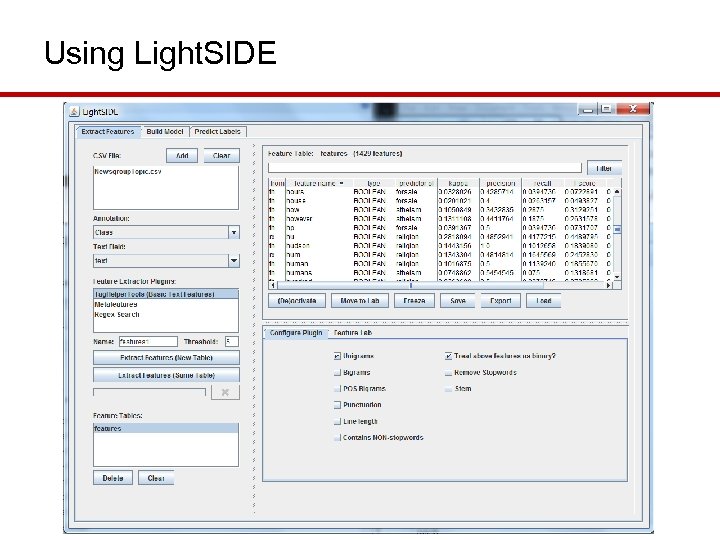Click Move to Lab button

360,301
